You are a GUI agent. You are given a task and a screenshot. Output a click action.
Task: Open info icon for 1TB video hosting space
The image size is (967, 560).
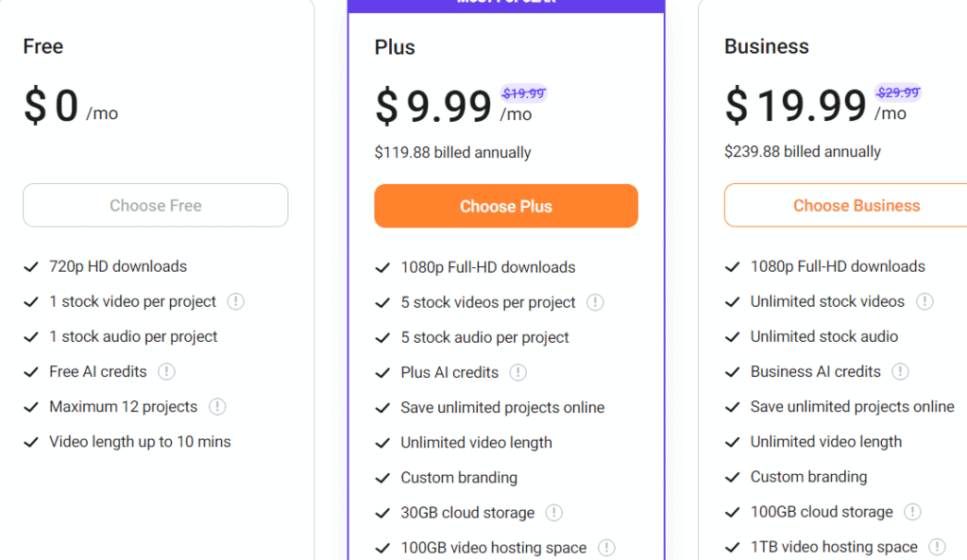point(937,547)
